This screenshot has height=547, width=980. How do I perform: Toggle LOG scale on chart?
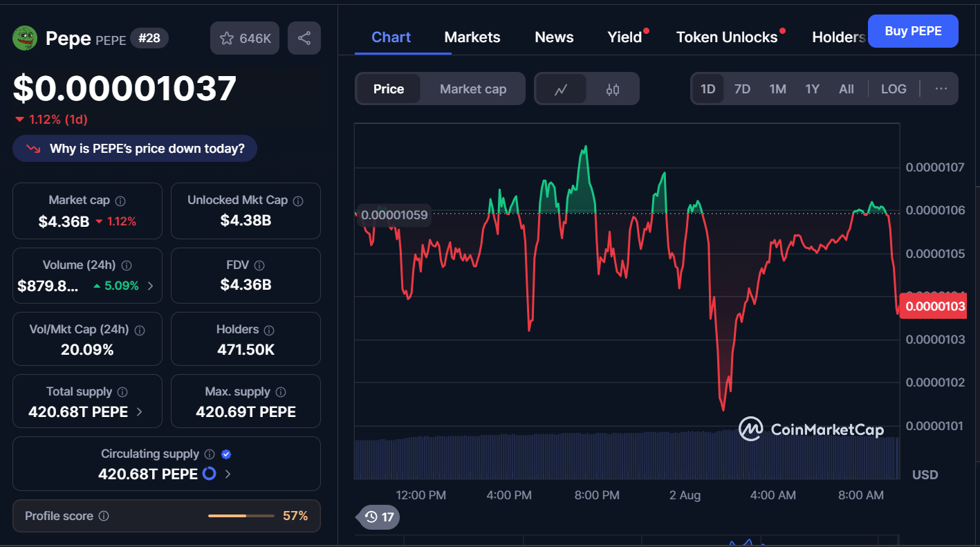[x=894, y=89]
